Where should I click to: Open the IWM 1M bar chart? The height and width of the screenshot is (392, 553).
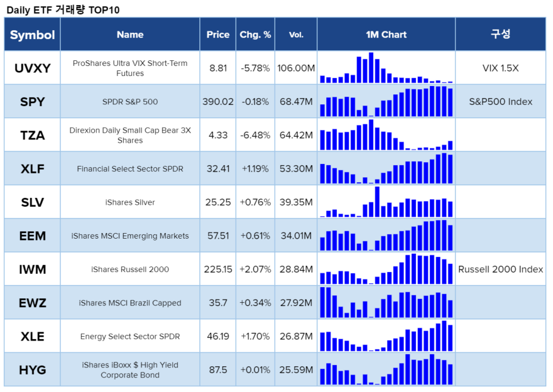[386, 269]
